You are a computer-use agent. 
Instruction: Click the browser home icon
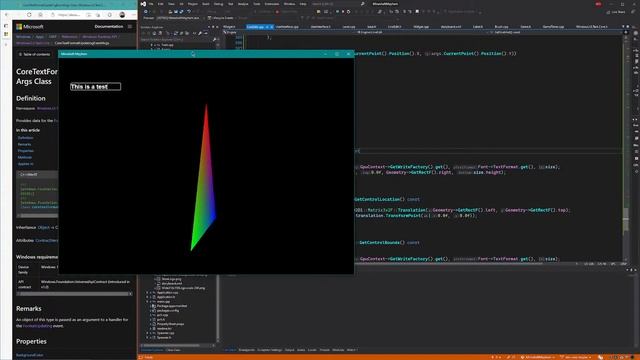(40, 15)
